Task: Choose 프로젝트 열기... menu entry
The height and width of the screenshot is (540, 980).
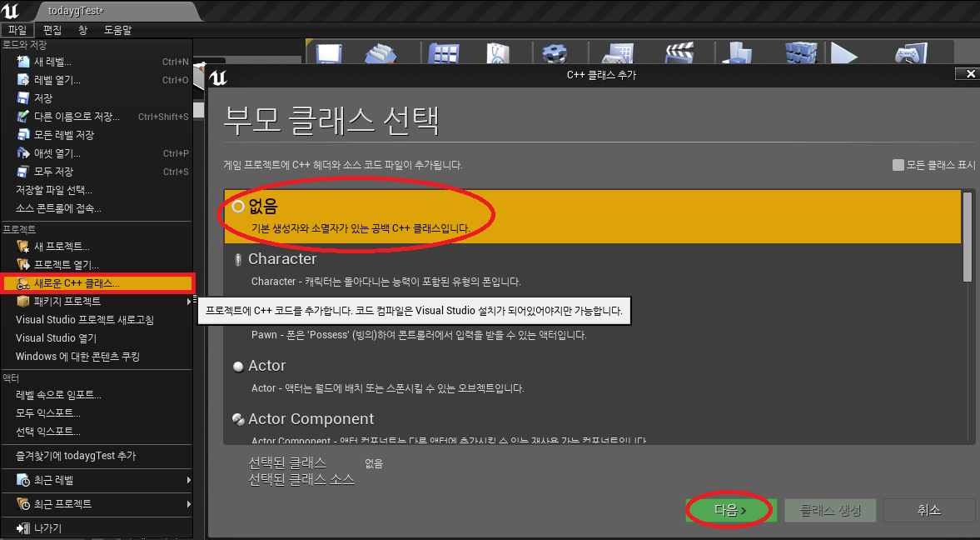Action: click(x=97, y=265)
